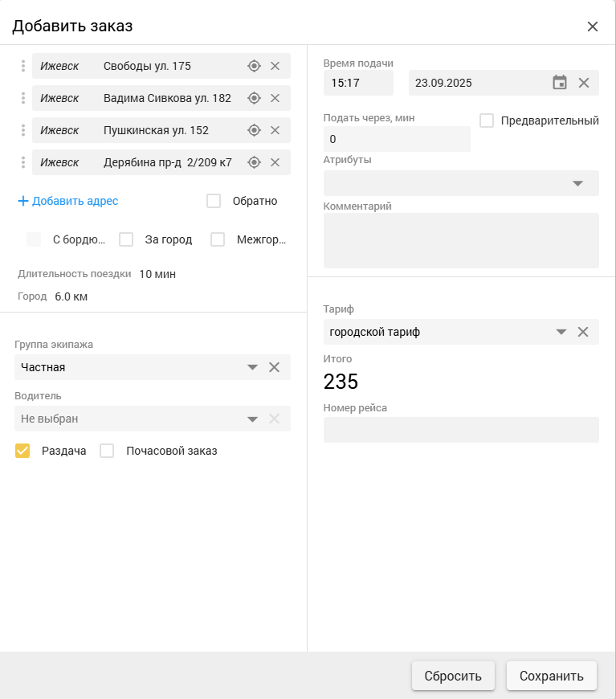This screenshot has width=616, height=699.
Task: Expand the Атрибуты dropdown
Action: (x=577, y=183)
